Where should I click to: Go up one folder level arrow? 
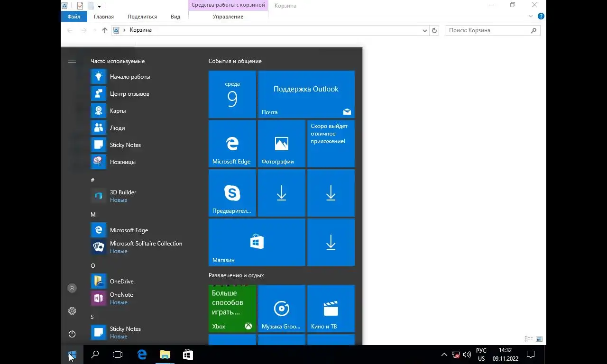click(105, 30)
